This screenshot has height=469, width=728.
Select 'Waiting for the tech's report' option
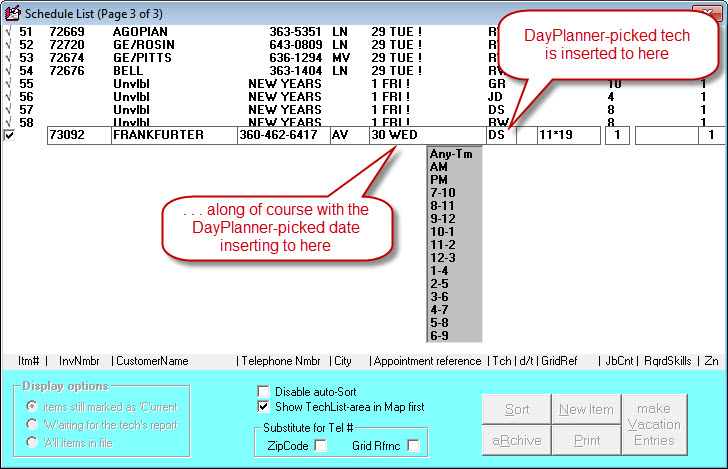(x=33, y=424)
